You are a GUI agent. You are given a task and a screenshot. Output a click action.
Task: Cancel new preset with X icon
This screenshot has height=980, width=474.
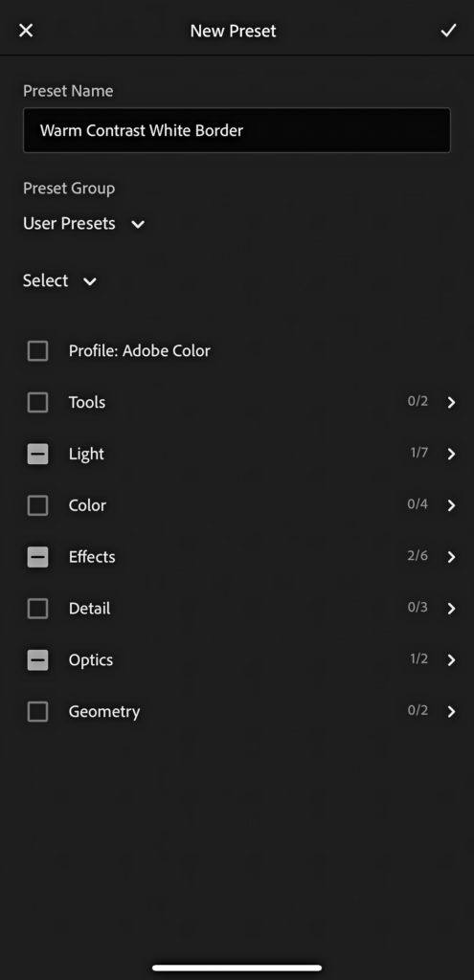click(26, 31)
